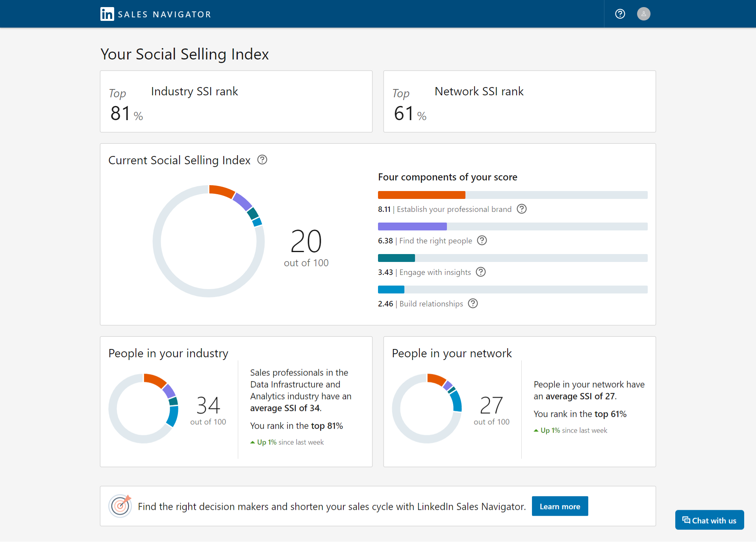The image size is (756, 542).
Task: Open info icon for Engage with insights
Action: coord(481,272)
